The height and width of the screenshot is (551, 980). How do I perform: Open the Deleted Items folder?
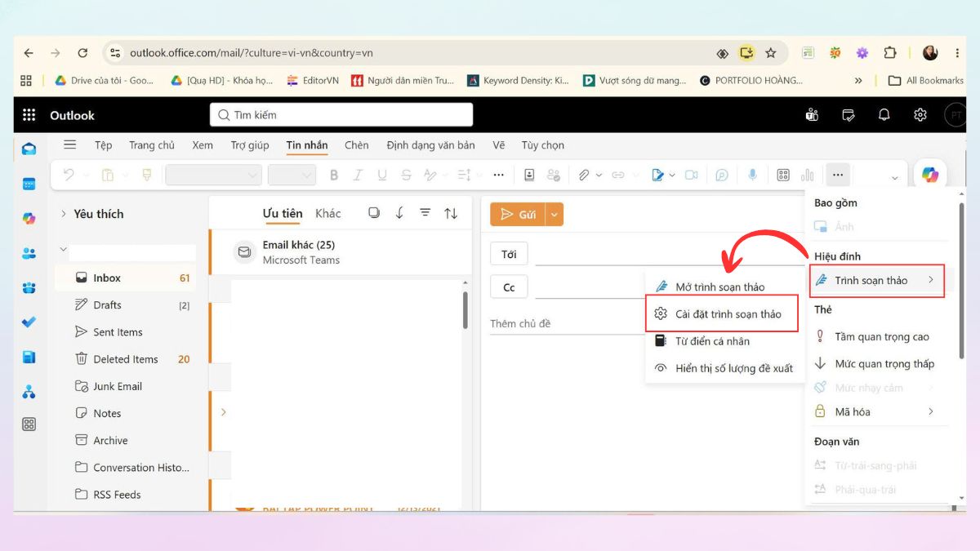click(x=126, y=359)
